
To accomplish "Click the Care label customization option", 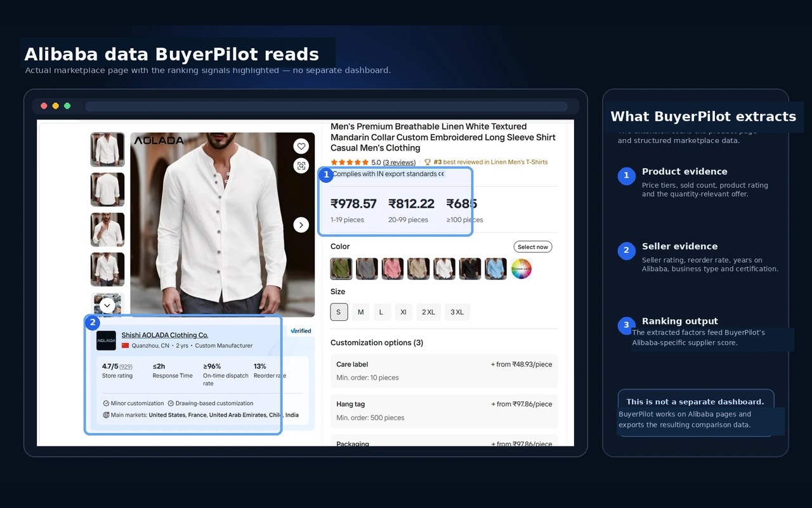I will click(444, 371).
